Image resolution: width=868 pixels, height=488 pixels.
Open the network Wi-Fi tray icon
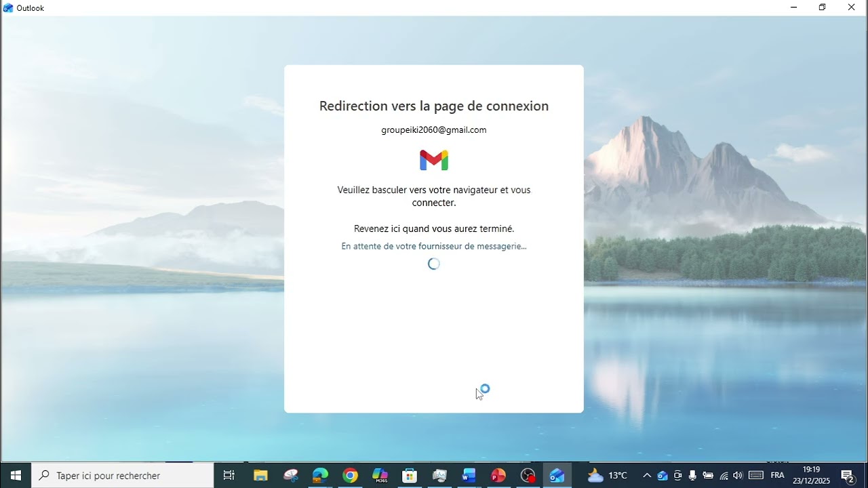(x=724, y=475)
